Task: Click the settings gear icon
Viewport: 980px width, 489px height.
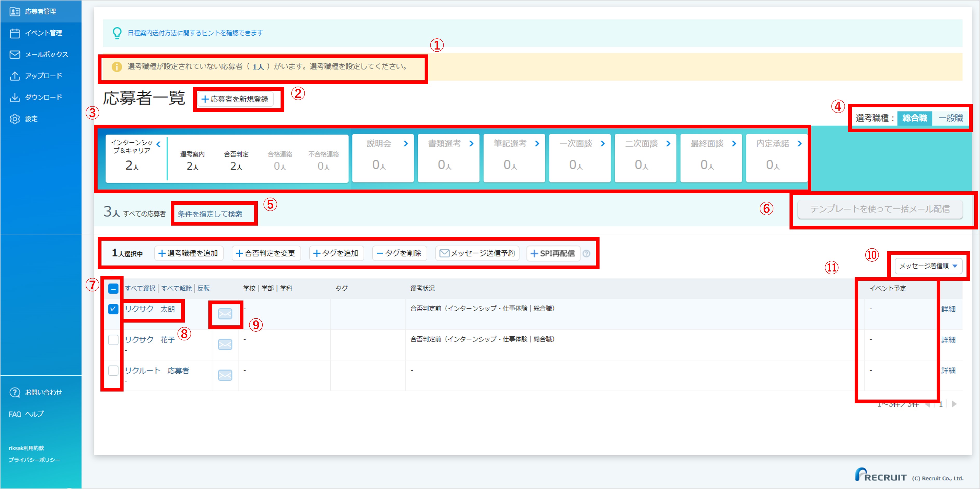Action: coord(15,119)
